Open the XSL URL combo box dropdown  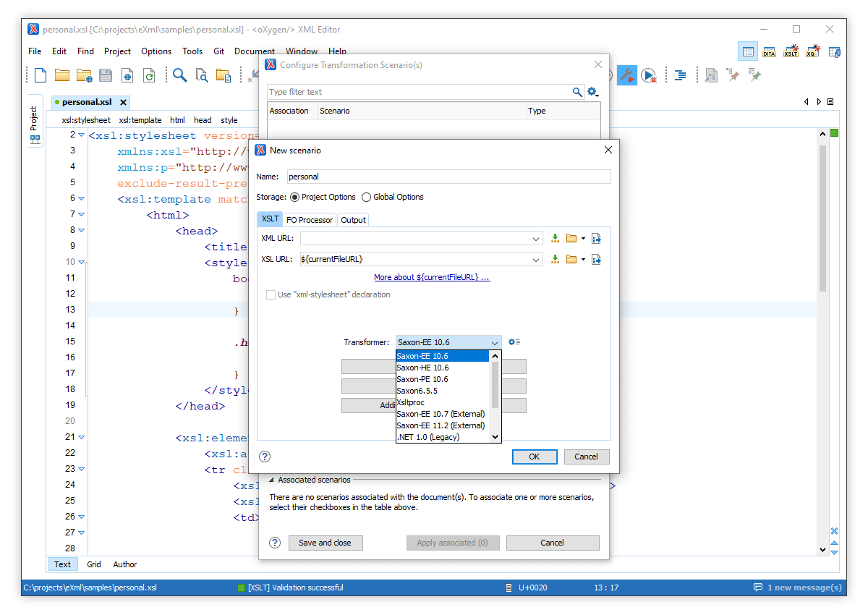[536, 259]
